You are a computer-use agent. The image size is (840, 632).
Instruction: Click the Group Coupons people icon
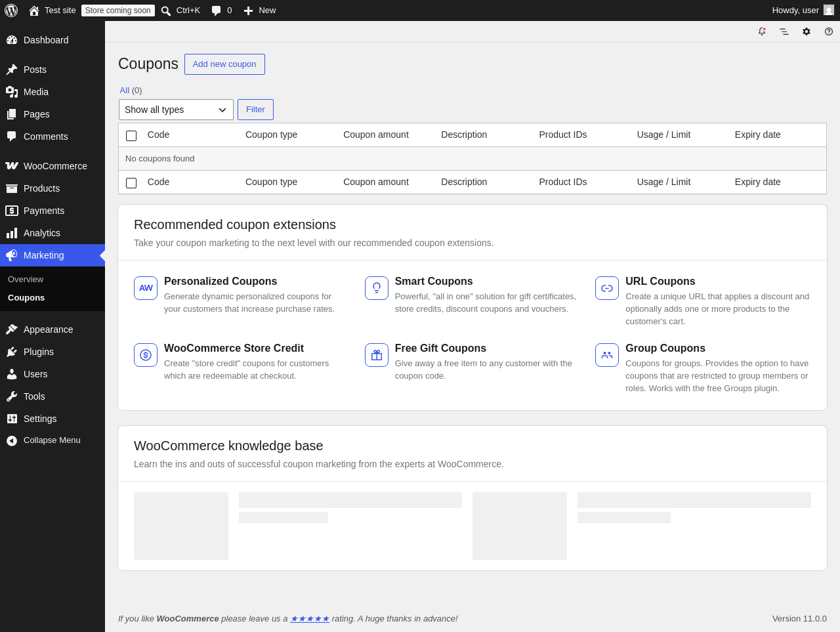[x=607, y=355]
